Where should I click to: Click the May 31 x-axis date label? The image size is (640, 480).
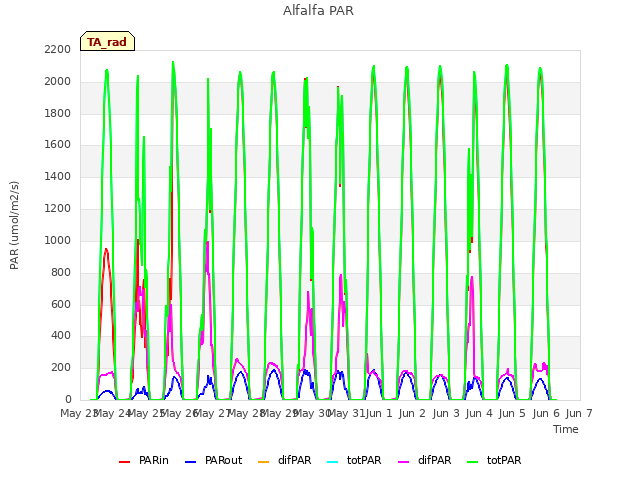coord(347,413)
